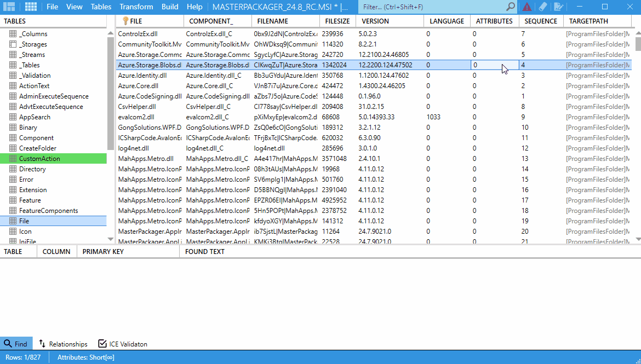
Task: Sort by the TARGETPATH column header
Action: pos(598,21)
